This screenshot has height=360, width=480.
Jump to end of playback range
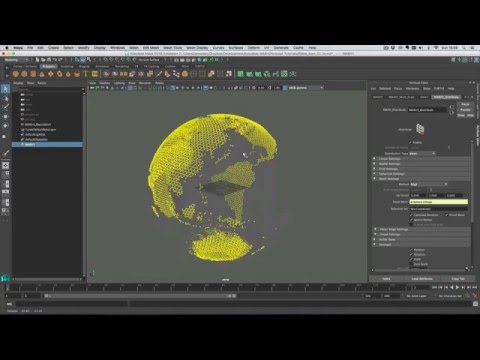pos(475,287)
